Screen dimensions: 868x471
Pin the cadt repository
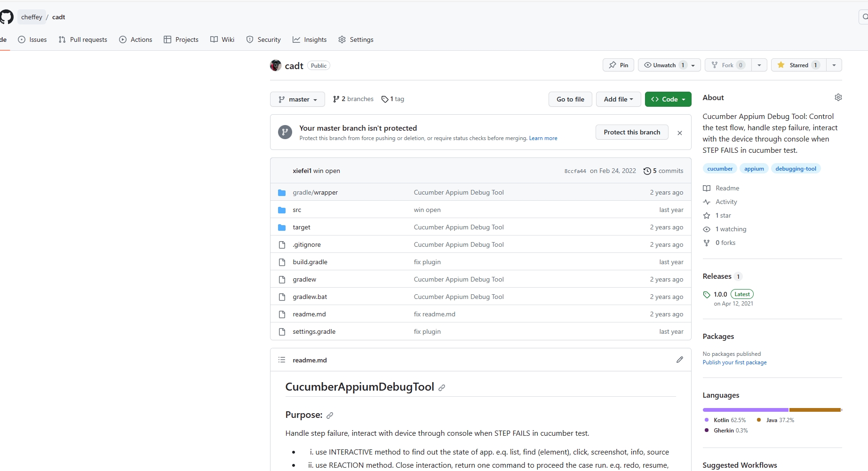click(x=619, y=65)
